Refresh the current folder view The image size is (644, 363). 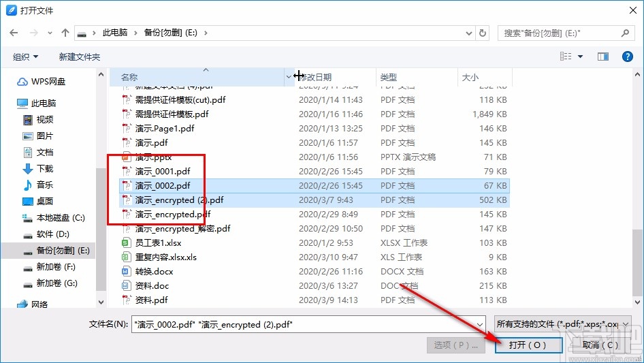point(483,33)
